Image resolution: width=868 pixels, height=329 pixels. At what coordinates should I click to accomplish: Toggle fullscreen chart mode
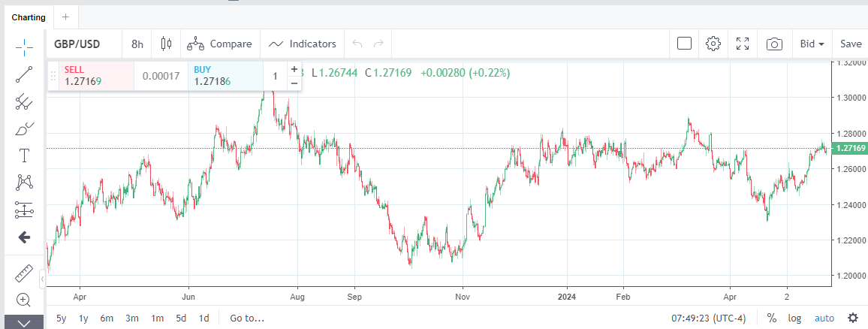[x=743, y=44]
